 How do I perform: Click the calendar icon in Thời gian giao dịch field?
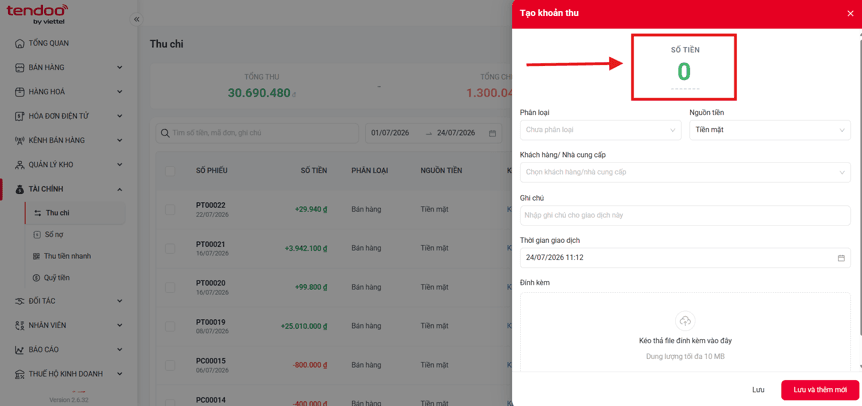pyautogui.click(x=841, y=258)
